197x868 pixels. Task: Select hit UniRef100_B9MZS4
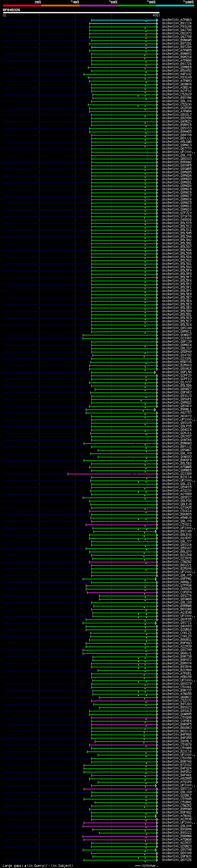coord(176,57)
